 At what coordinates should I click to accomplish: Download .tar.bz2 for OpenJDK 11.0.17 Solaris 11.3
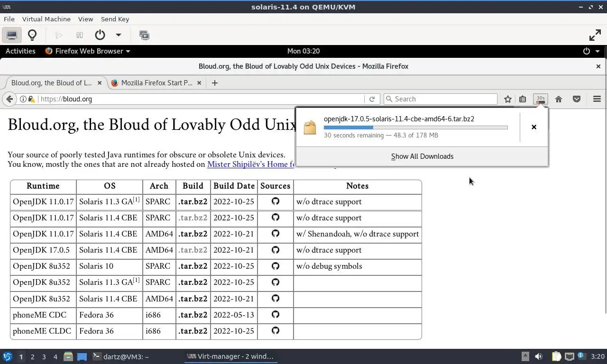(x=193, y=202)
